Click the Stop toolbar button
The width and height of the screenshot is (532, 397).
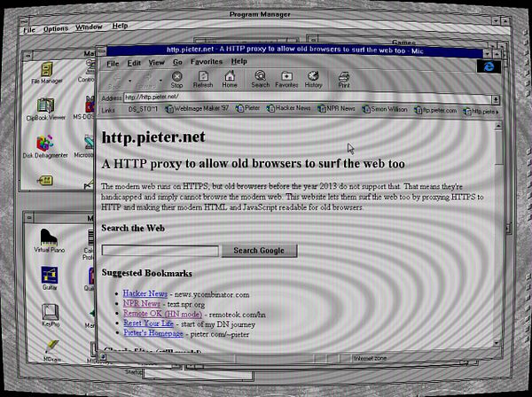pos(176,80)
